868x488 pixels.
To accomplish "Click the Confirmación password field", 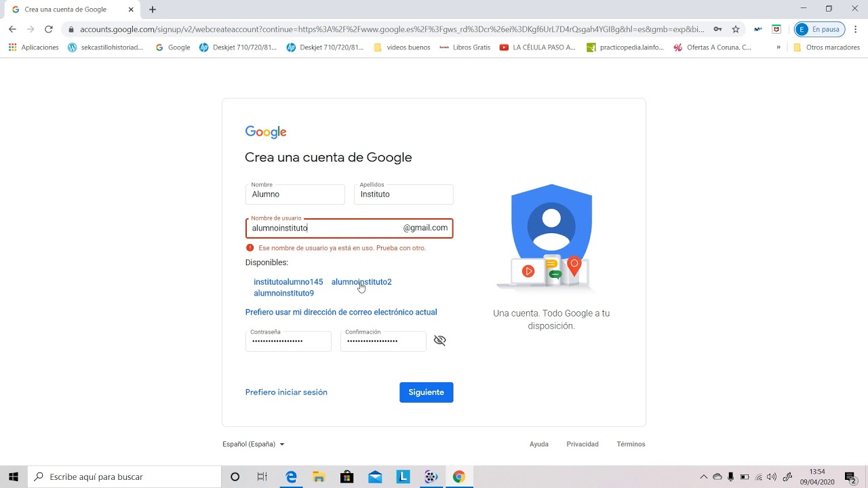I will tap(383, 342).
